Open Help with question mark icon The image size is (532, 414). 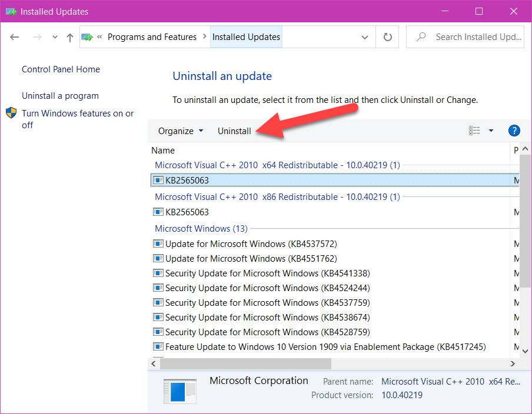[514, 131]
